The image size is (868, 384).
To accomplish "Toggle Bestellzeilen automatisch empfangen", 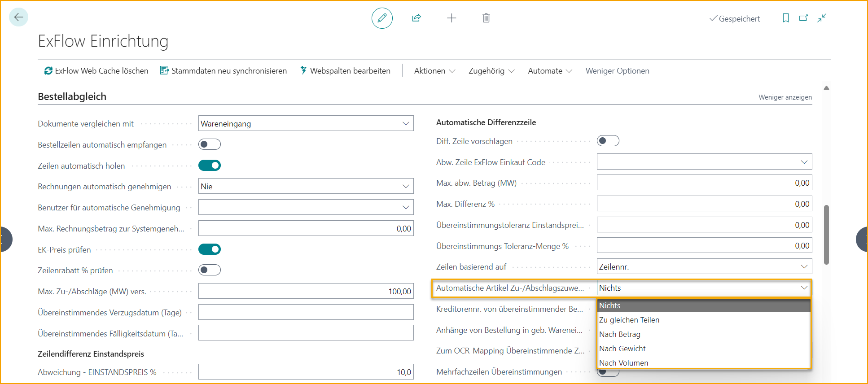I will point(210,144).
